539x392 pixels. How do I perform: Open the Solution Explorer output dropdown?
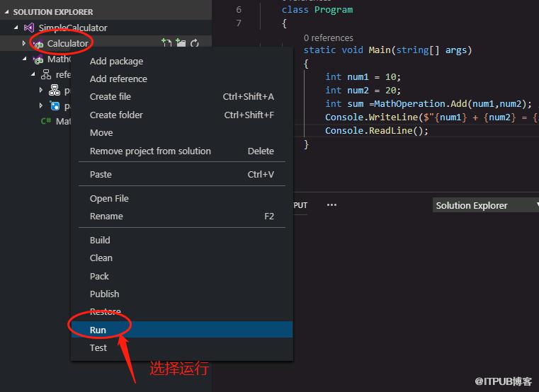point(485,205)
